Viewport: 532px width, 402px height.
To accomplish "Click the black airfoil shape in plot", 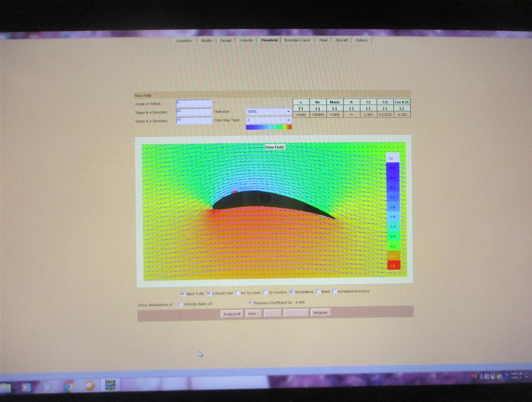I will pos(268,200).
